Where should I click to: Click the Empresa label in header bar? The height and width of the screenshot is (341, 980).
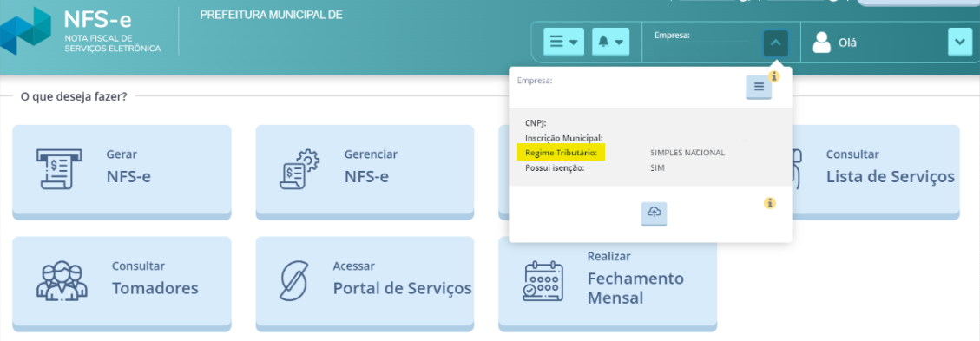click(x=672, y=36)
